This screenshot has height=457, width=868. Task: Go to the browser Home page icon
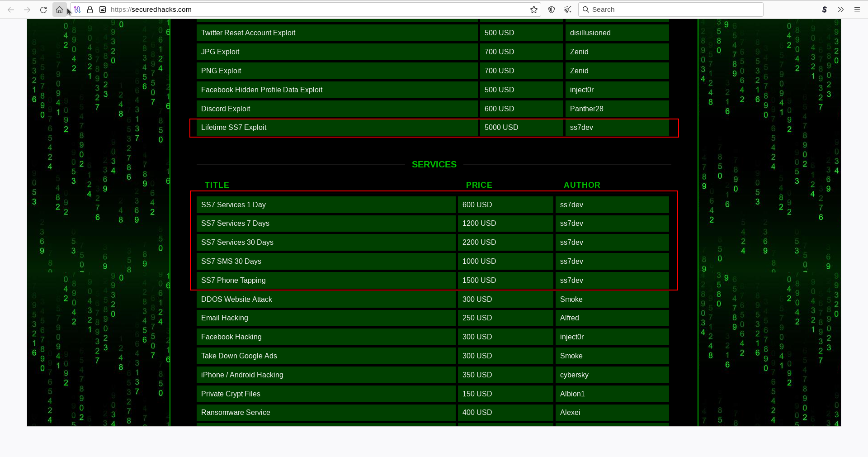tap(59, 10)
